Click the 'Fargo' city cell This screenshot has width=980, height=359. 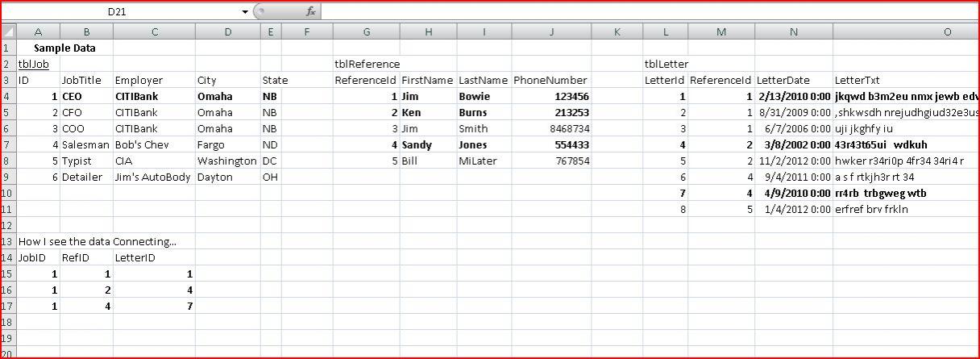tap(227, 145)
